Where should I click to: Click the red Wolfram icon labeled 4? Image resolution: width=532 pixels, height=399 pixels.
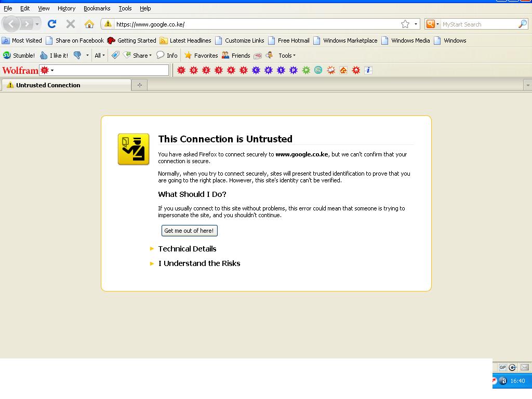pos(231,70)
